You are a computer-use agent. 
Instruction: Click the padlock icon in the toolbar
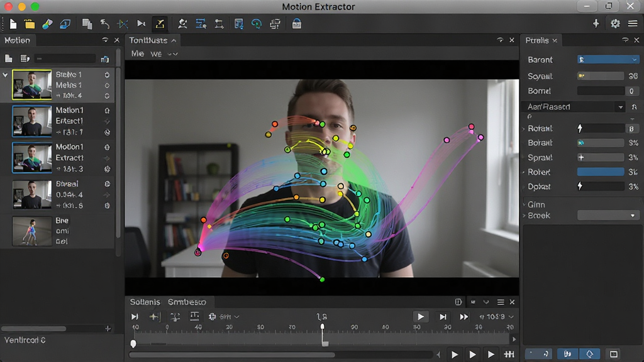click(297, 25)
